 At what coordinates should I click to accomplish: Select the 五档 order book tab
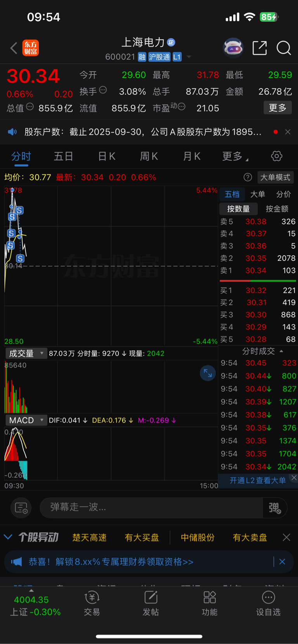tap(232, 194)
